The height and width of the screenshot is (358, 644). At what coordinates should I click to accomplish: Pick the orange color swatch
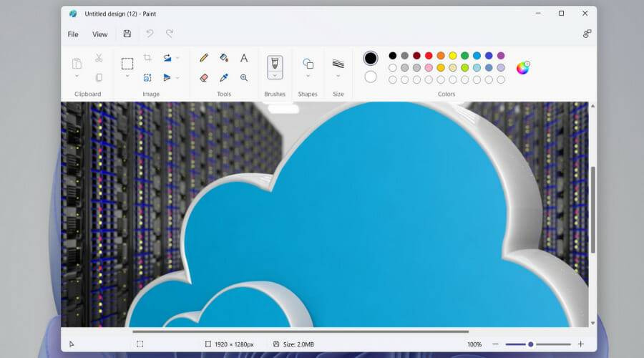tap(441, 55)
